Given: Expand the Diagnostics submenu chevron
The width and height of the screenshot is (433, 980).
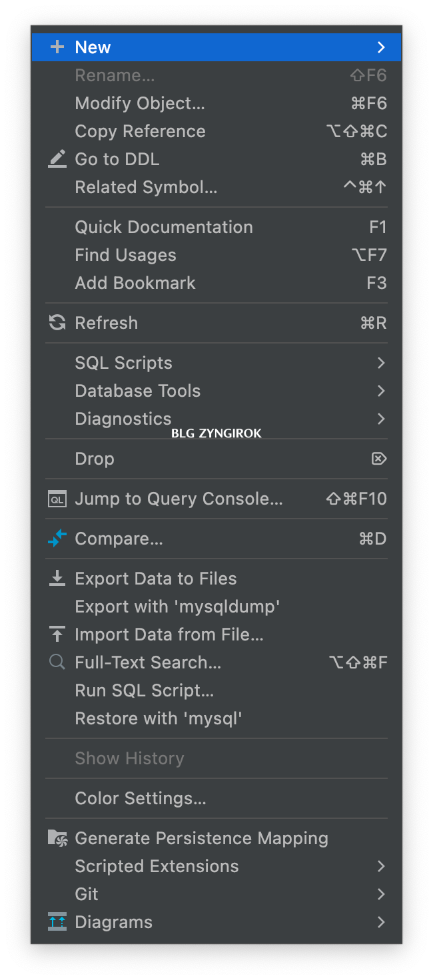Looking at the screenshot, I should point(381,419).
